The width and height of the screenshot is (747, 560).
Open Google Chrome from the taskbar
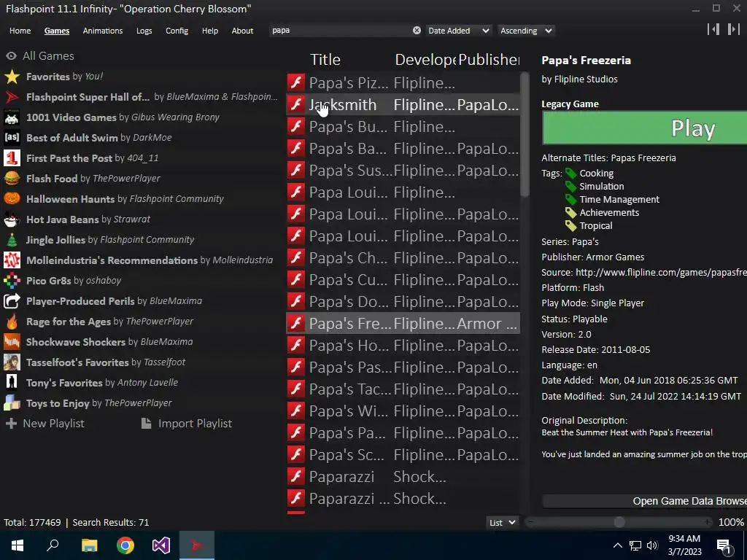pos(125,545)
